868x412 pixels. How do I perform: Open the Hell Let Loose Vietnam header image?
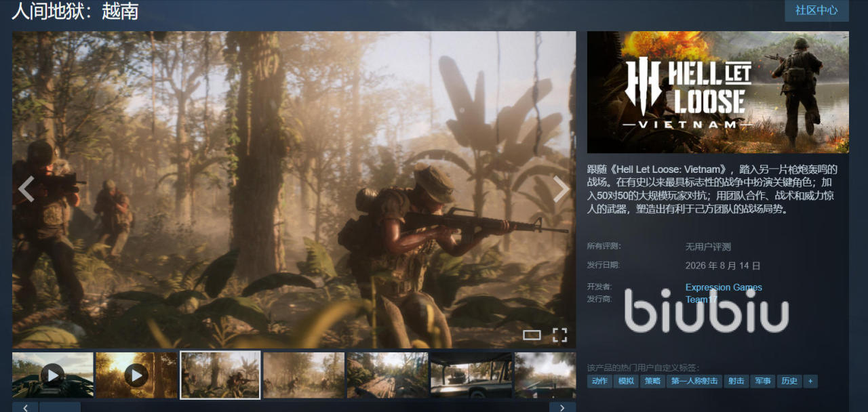tap(718, 92)
